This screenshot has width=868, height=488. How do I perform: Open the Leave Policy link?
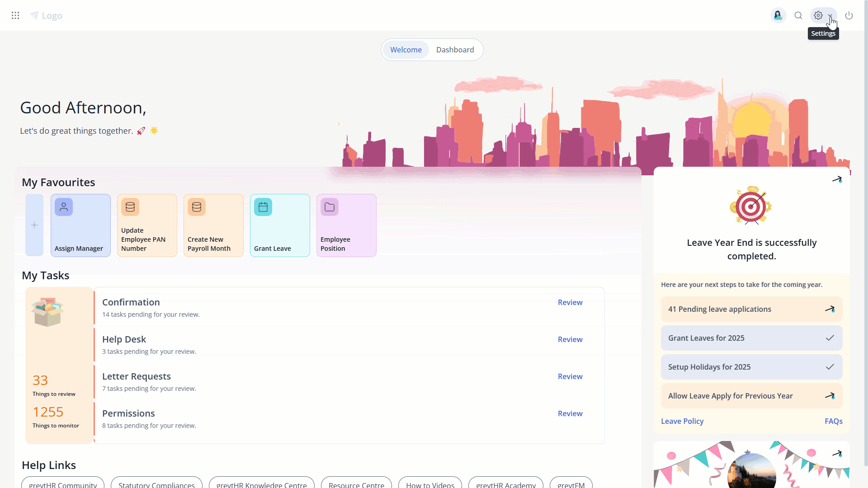(682, 421)
